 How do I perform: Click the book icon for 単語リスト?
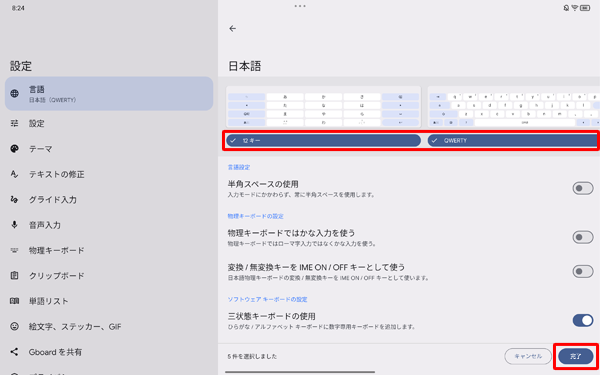tap(15, 301)
